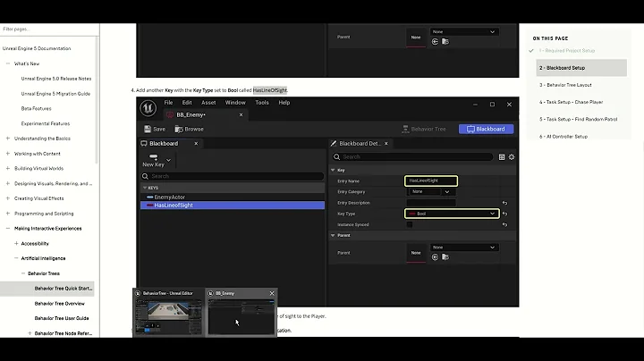Screen dimensions: 644x361
Task: Open the New Key dropdown arrow
Action: pyautogui.click(x=168, y=160)
